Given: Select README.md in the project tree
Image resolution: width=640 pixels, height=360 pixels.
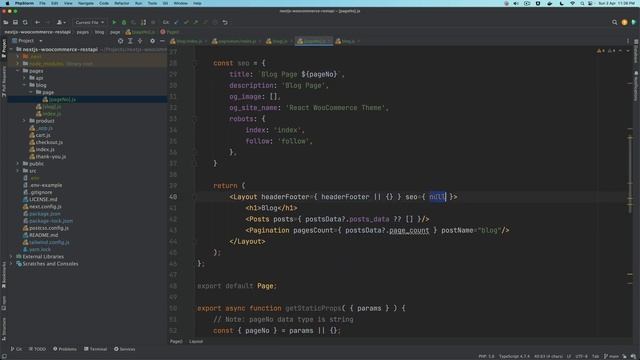Looking at the screenshot, I should tap(43, 235).
